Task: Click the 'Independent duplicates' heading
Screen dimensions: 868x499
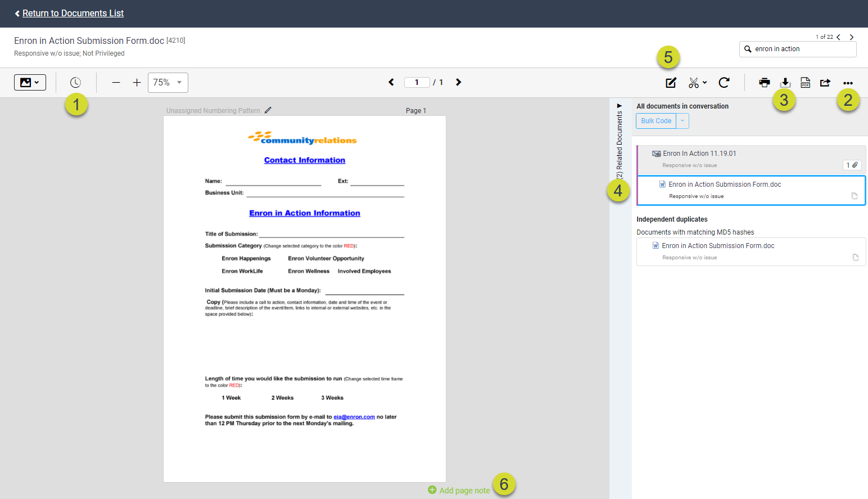Action: (672, 219)
